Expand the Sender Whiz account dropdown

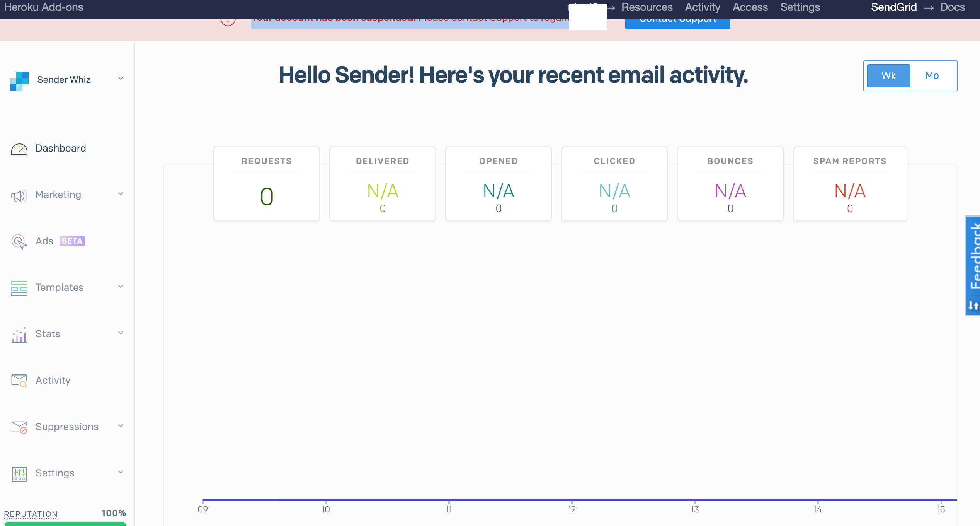[x=121, y=79]
